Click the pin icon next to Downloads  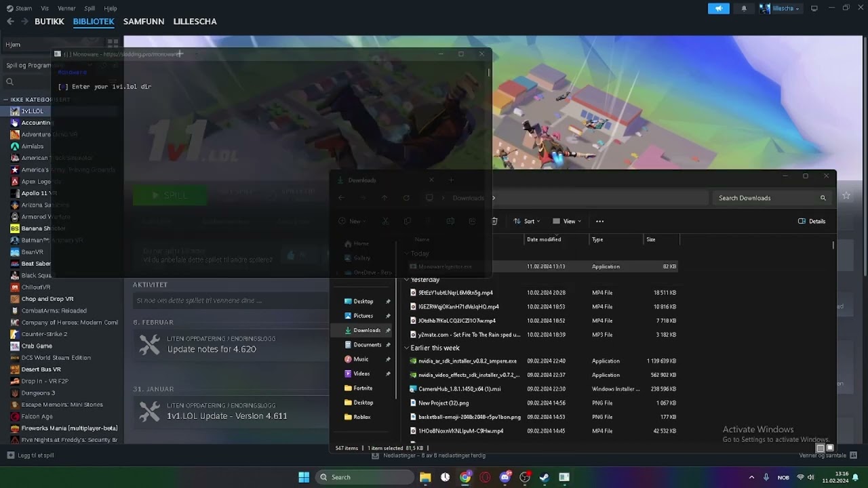[x=388, y=330]
